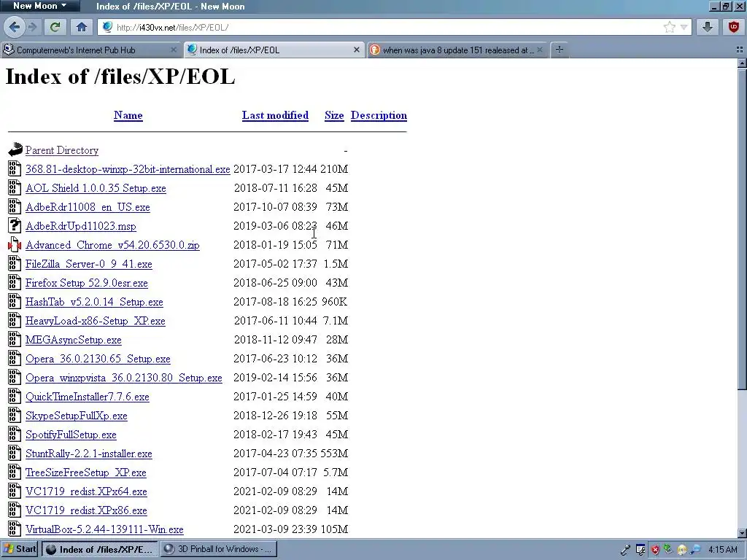747x560 pixels.
Task: Close the Computernewb's Internet Pub Hub tab
Action: pos(174,50)
